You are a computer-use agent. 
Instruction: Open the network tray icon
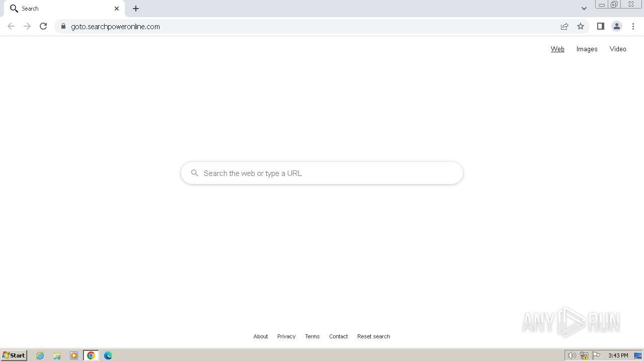click(584, 355)
